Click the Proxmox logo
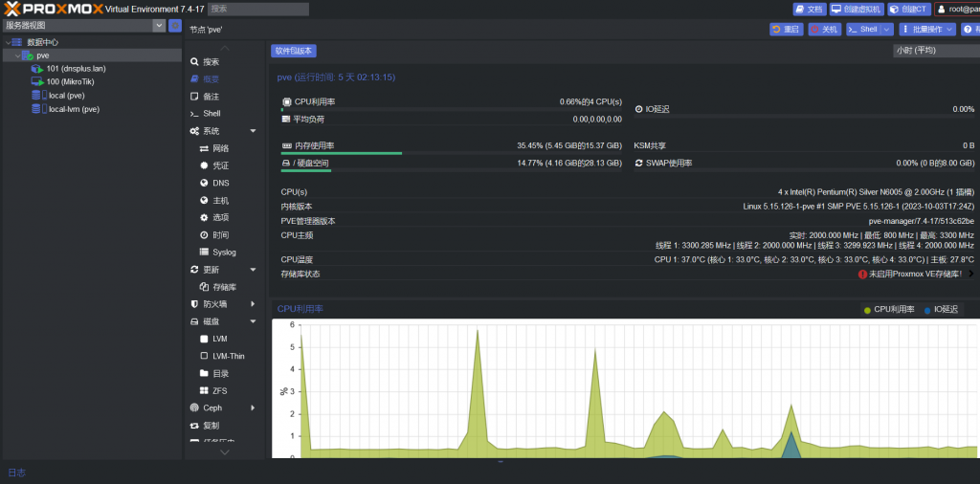 [x=53, y=9]
